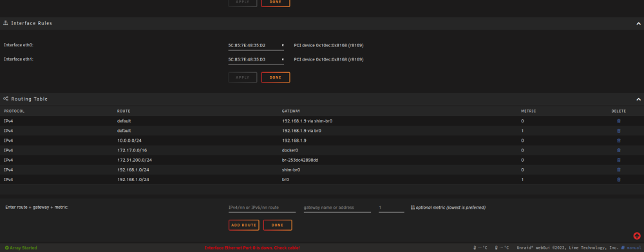Click the Gateway column header
Screen dimensions: 644x252
[x=291, y=111]
